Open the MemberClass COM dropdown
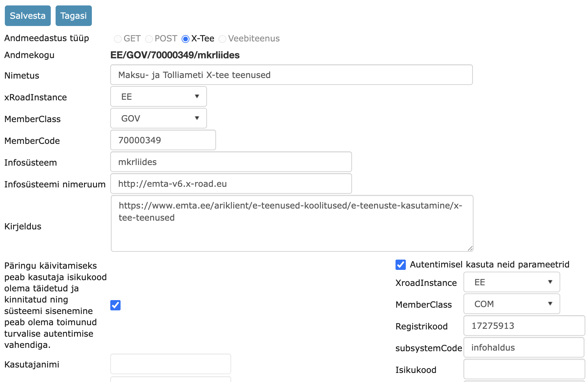 (511, 304)
